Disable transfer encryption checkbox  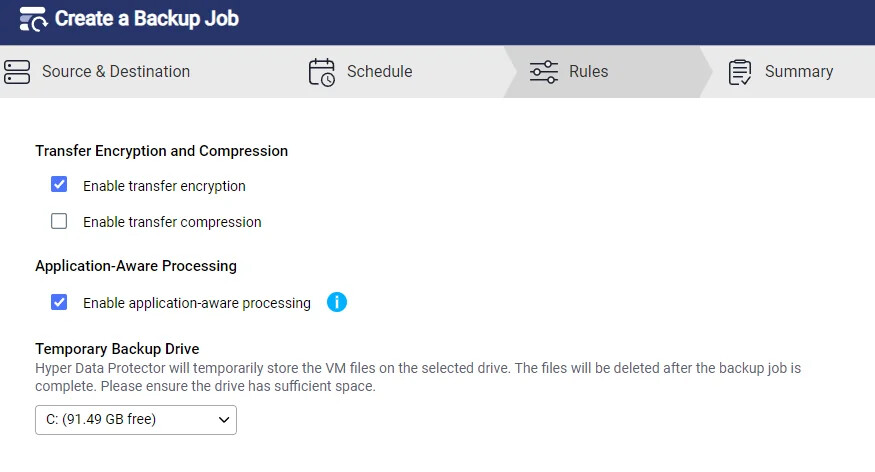(x=59, y=185)
